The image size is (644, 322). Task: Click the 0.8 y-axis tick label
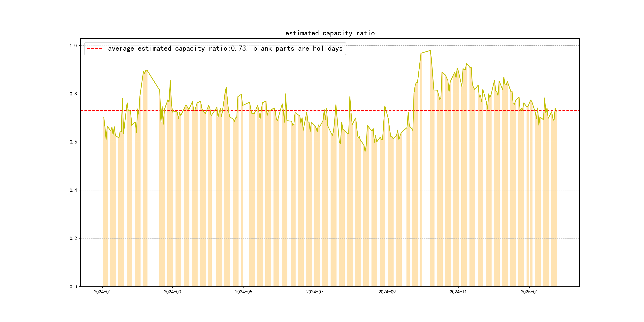(73, 94)
